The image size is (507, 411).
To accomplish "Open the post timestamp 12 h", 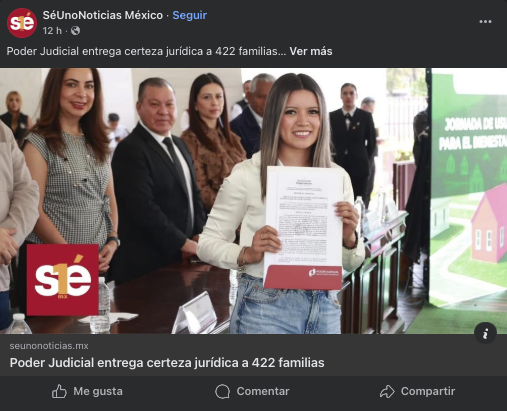I will pos(52,31).
